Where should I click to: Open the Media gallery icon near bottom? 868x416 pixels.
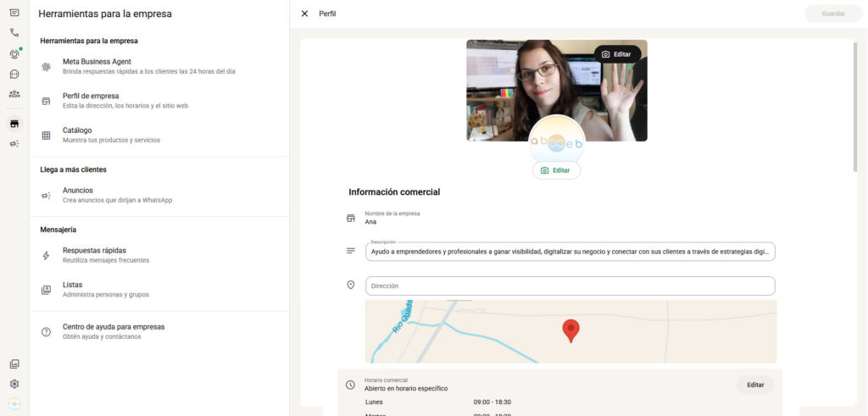14,364
